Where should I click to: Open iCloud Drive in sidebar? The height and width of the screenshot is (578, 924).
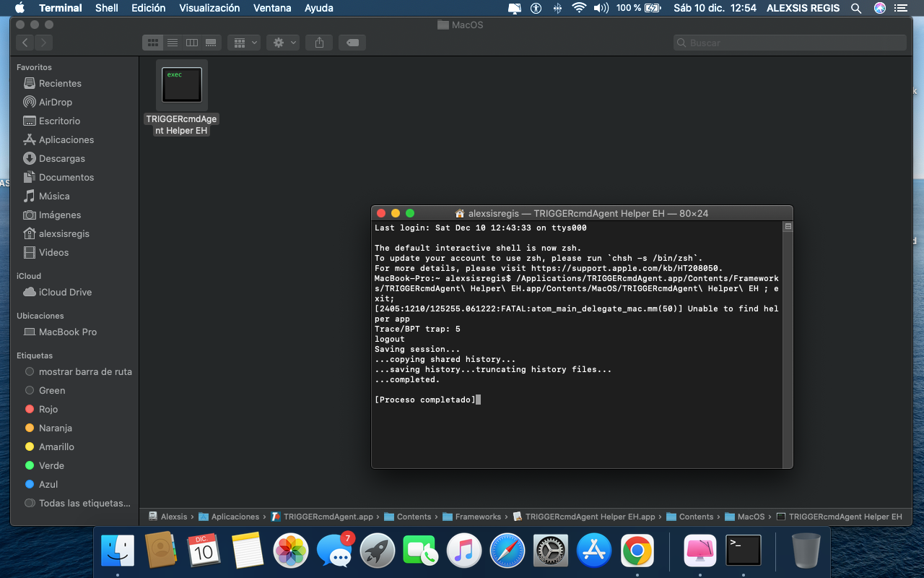tap(65, 292)
